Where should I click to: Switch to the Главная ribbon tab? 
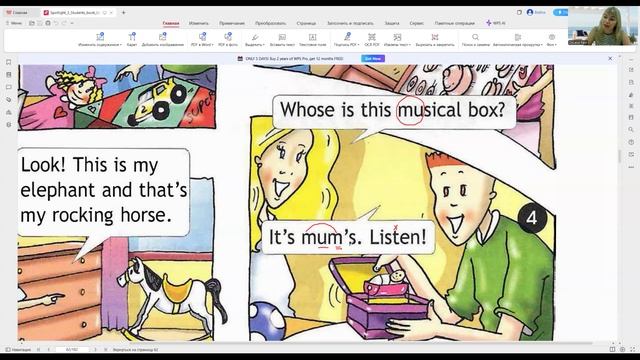[171, 23]
